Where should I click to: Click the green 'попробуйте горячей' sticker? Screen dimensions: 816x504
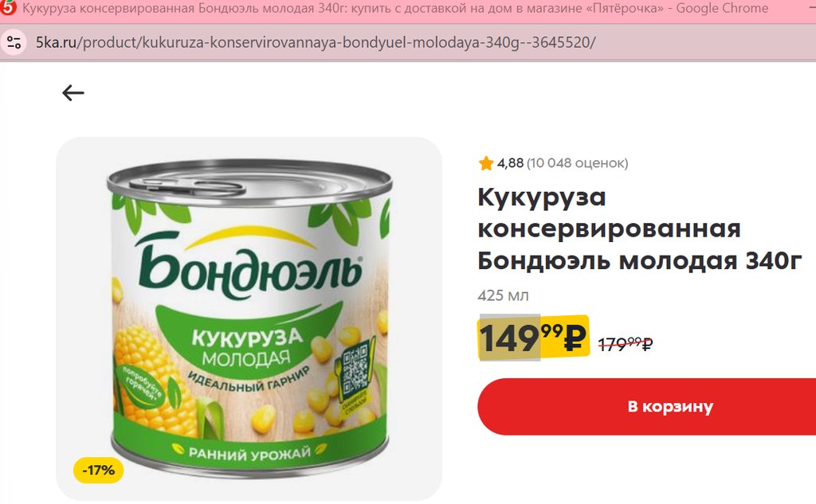[x=140, y=383]
